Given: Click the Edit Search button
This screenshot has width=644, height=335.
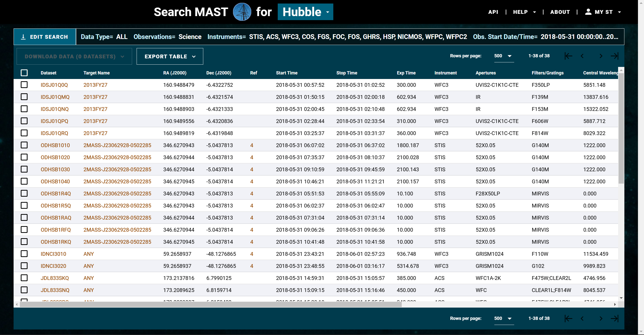Looking at the screenshot, I should [45, 37].
